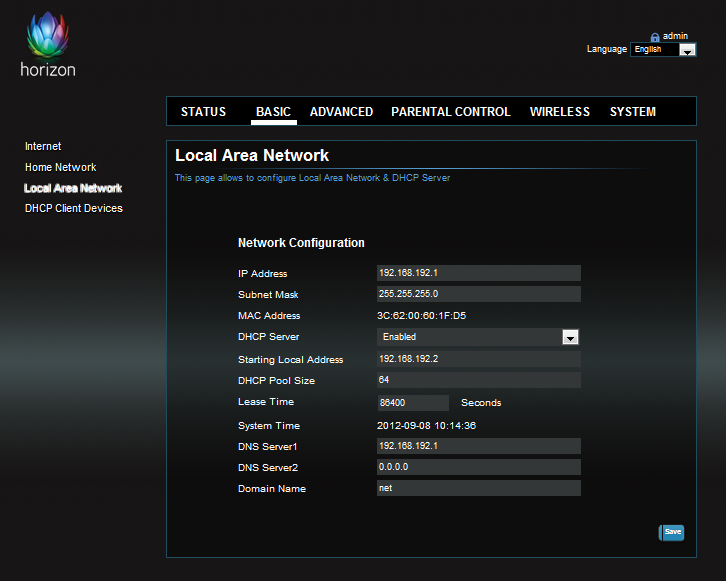Screen dimensions: 726x581
Task: Click the DHCP Pool Size field
Action: coord(479,380)
